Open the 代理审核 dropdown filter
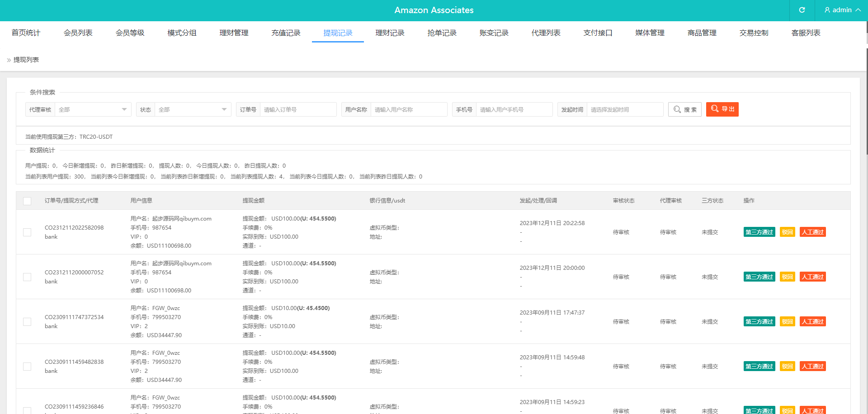This screenshot has width=868, height=414. coord(93,109)
